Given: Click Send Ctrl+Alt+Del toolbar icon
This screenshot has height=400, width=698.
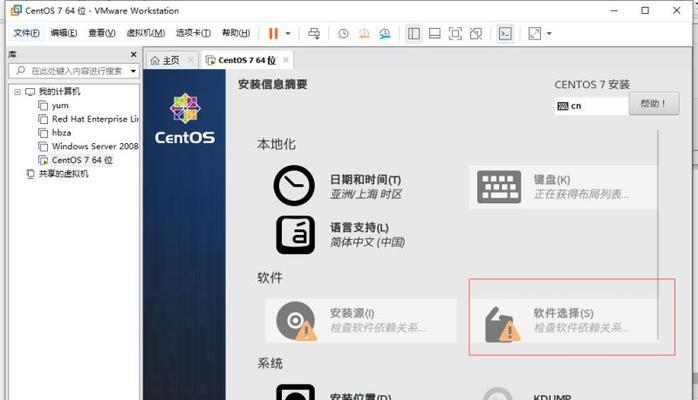Looking at the screenshot, I should tap(314, 33).
